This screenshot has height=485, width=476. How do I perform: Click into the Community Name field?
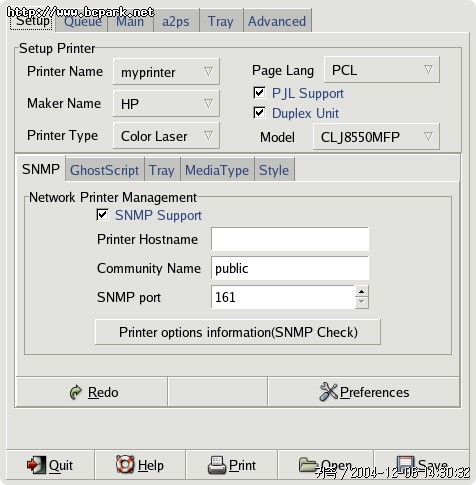(x=290, y=268)
